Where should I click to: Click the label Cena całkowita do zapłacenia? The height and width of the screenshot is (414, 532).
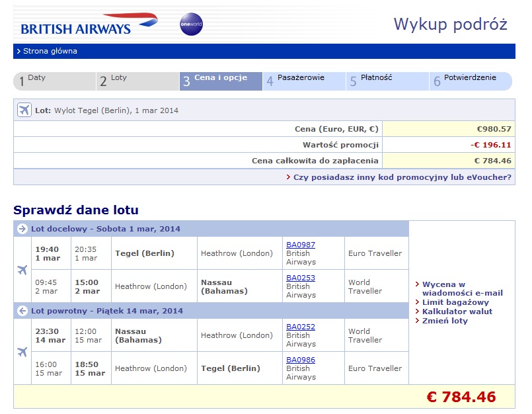pos(315,161)
